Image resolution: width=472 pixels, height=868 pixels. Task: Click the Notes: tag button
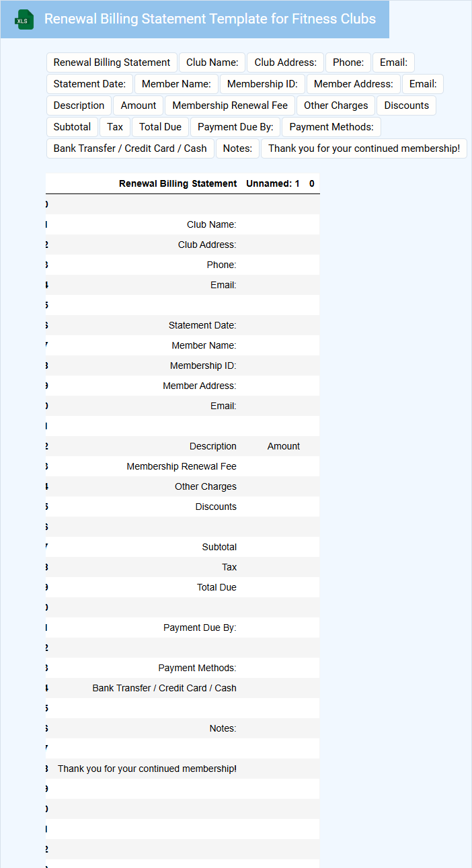pyautogui.click(x=237, y=148)
